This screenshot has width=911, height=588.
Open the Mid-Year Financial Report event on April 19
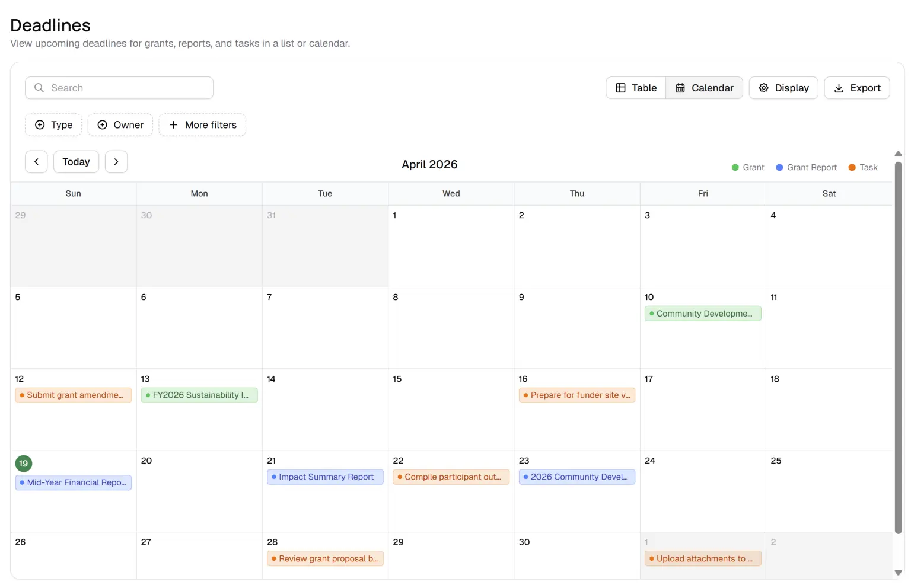coord(73,482)
